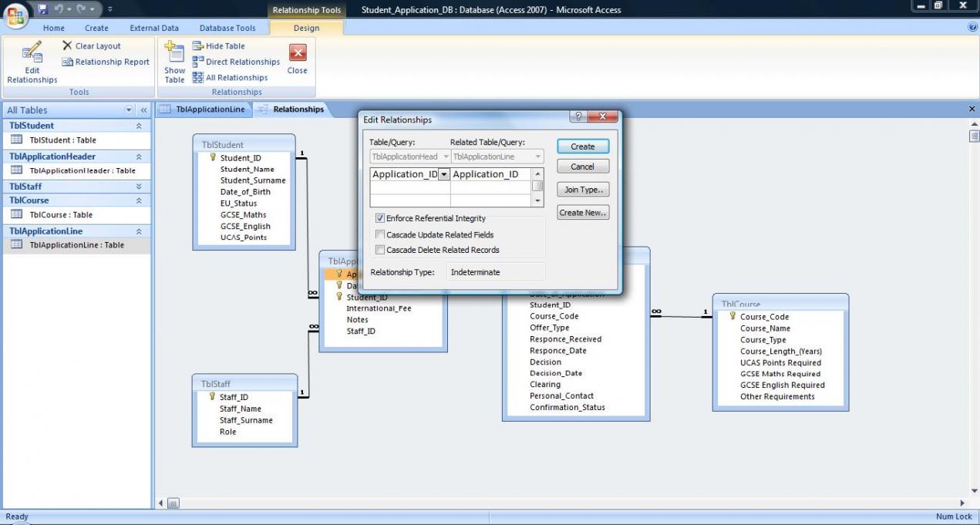Open the Database Tools ribbon tab
The image size is (980, 525).
(227, 29)
